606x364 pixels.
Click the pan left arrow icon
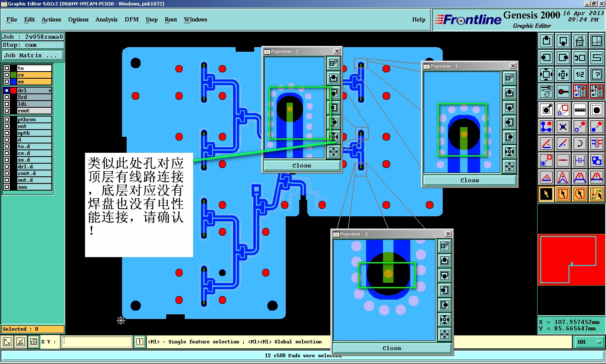click(x=546, y=58)
